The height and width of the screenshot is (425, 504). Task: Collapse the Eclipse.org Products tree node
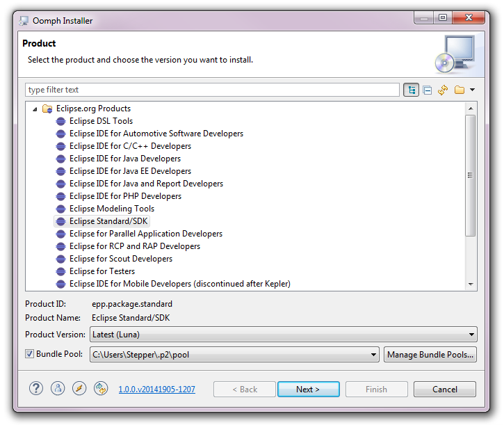pos(35,109)
